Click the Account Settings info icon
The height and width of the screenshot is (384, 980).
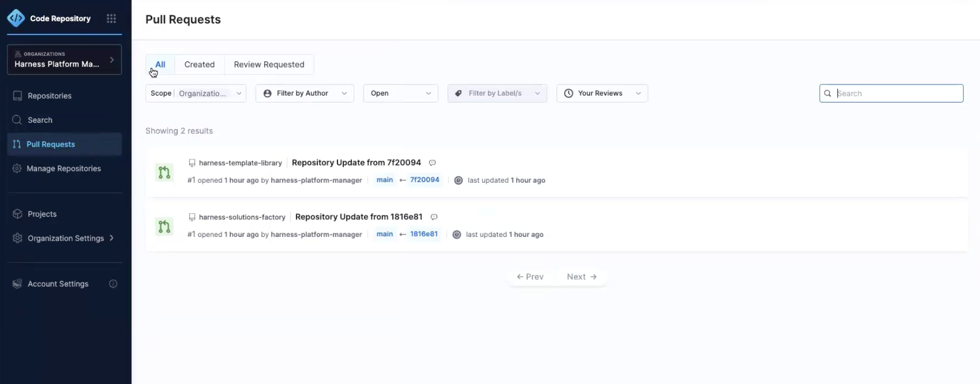pos(113,284)
